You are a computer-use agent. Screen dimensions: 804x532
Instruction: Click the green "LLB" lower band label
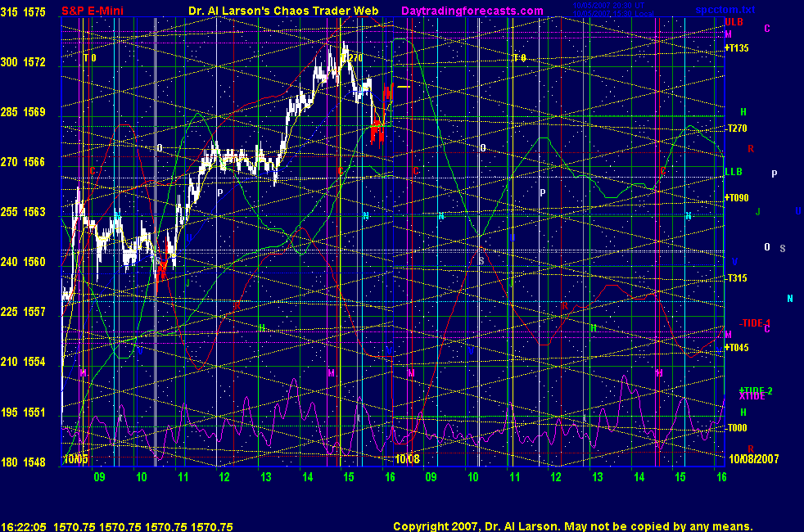coord(734,172)
